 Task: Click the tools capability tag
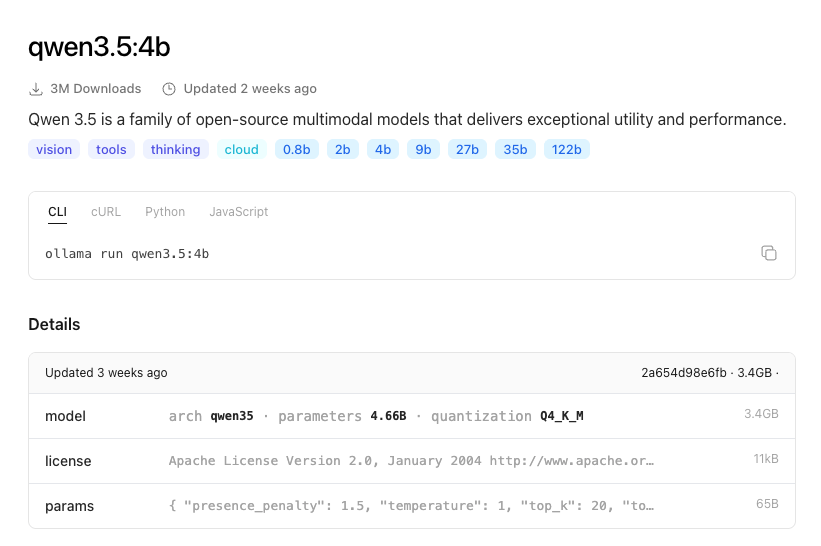[x=111, y=150]
